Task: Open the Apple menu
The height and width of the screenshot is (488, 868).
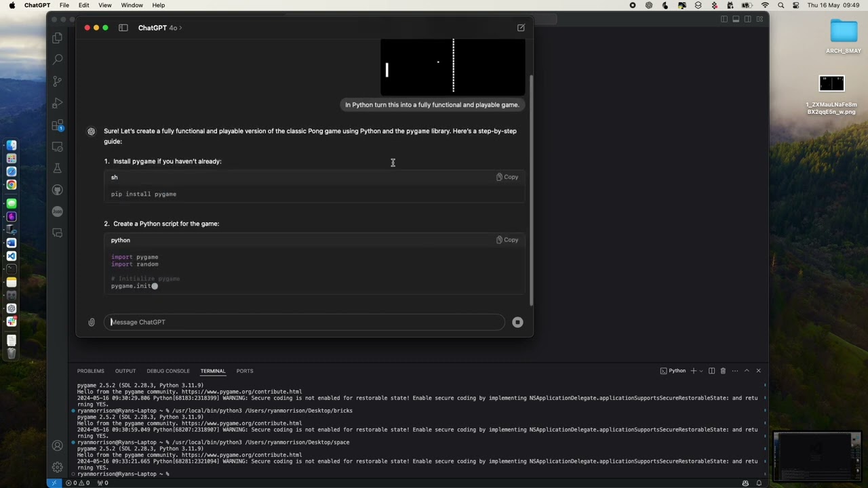Action: click(x=12, y=5)
